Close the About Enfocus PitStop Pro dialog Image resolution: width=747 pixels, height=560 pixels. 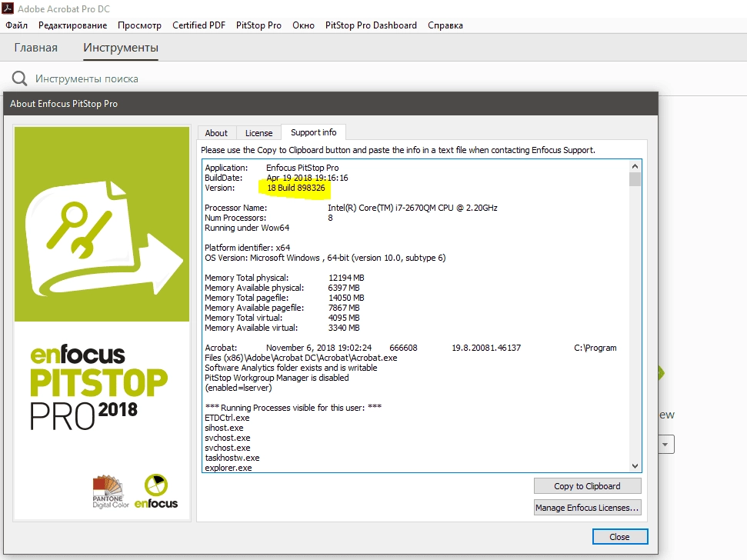point(620,537)
